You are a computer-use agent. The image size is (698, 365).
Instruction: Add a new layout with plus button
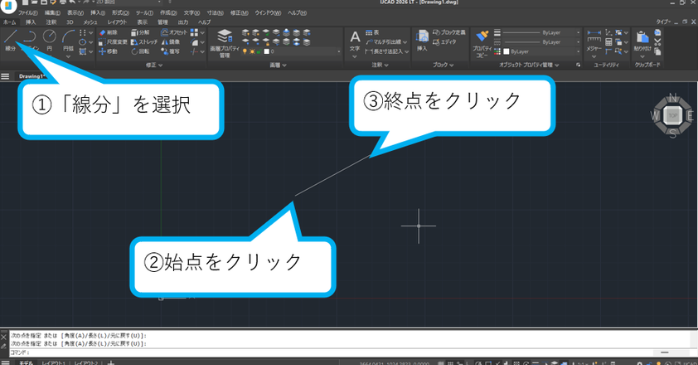tap(111, 362)
